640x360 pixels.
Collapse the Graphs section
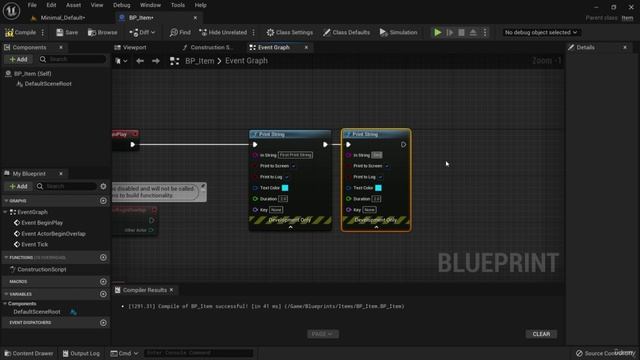(x=6, y=201)
